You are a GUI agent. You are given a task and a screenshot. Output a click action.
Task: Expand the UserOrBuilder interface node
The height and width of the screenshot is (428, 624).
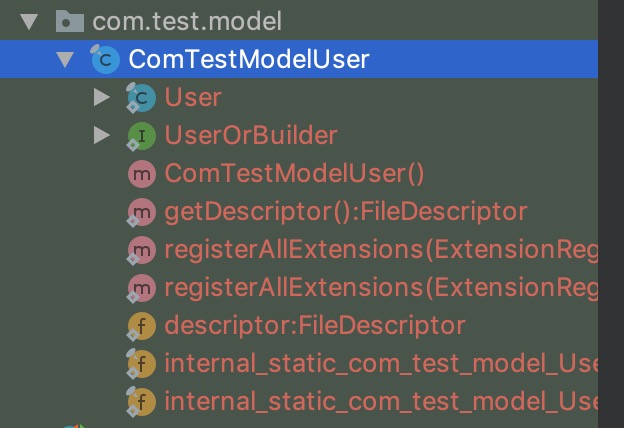[101, 135]
